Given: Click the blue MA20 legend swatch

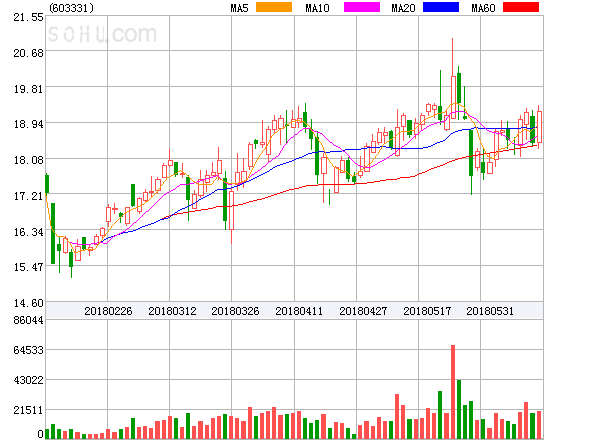Looking at the screenshot, I should pyautogui.click(x=441, y=7).
